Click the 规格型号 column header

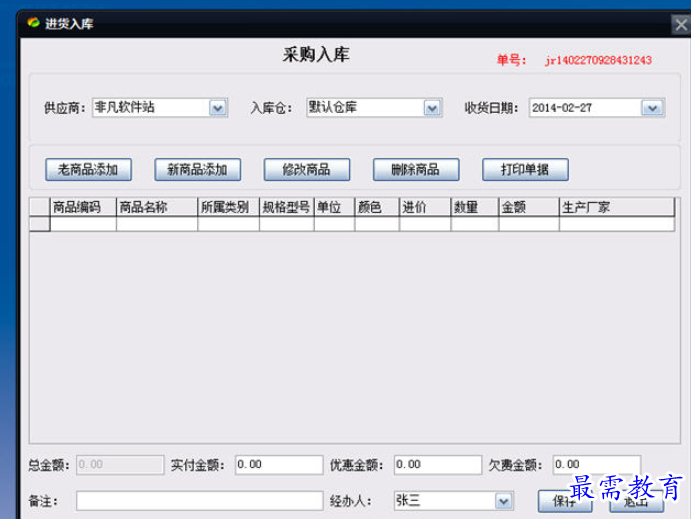pos(287,207)
